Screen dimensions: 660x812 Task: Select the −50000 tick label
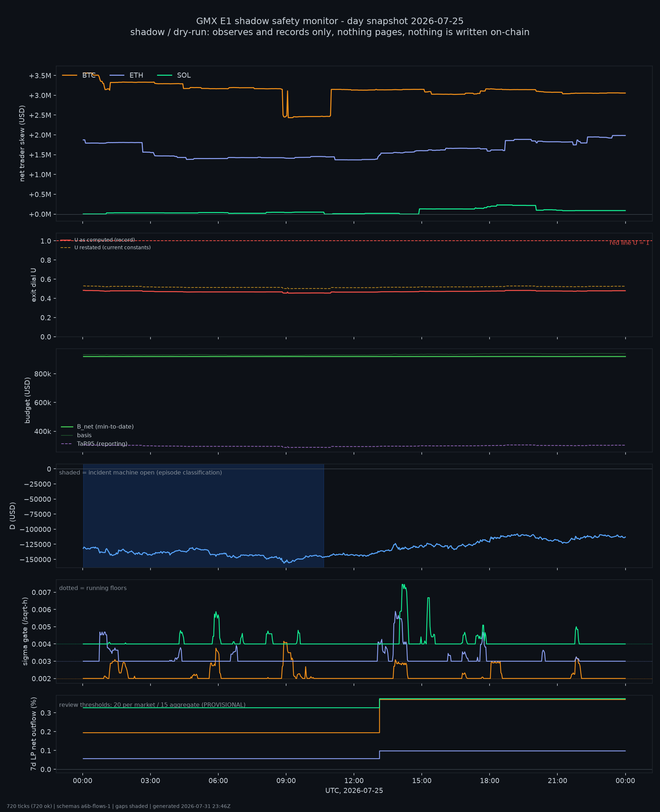pos(38,499)
